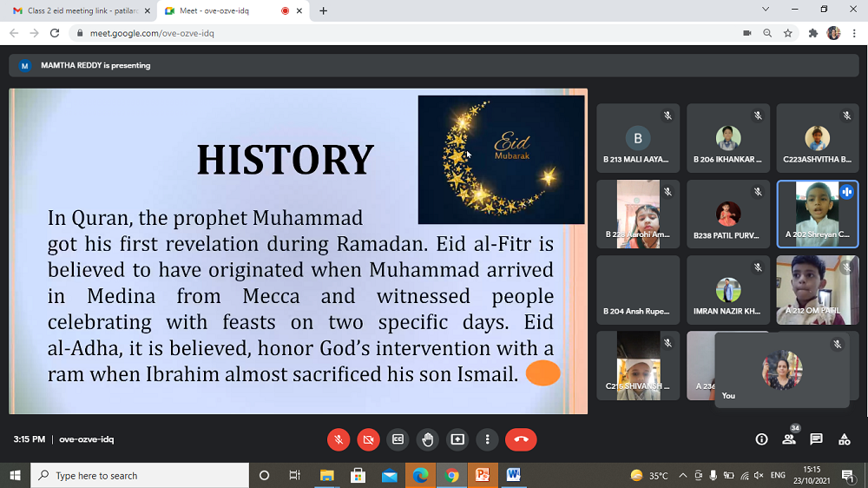The image size is (868, 488).
Task: Open the Activities panel icon
Action: coord(844,439)
